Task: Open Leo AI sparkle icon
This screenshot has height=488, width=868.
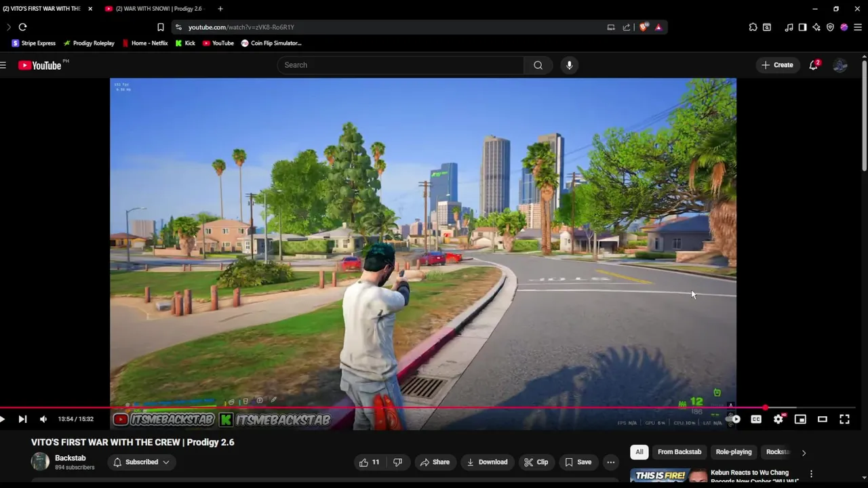Action: (x=816, y=27)
